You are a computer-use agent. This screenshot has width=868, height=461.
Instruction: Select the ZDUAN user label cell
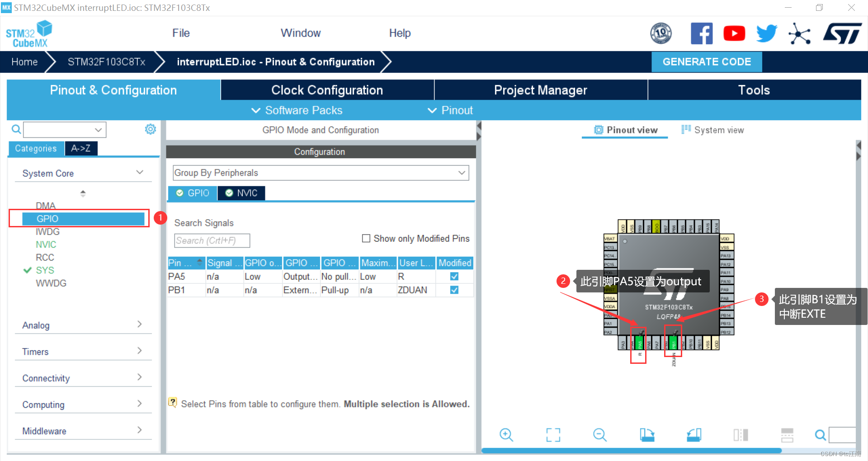pyautogui.click(x=416, y=290)
